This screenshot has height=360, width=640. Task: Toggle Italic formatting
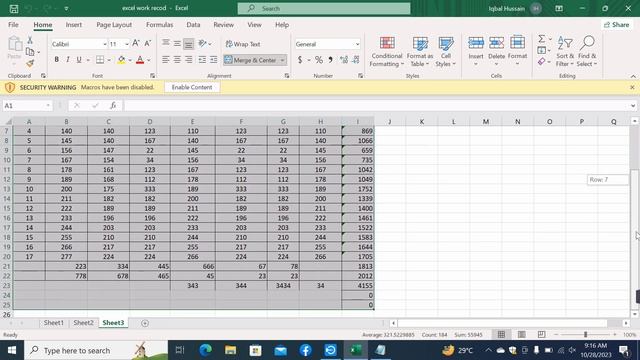click(x=68, y=60)
